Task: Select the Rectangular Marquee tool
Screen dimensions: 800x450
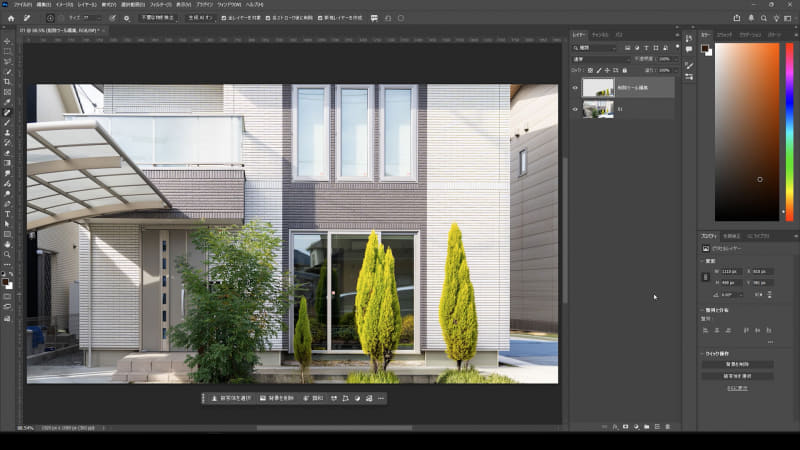Action: pos(7,52)
